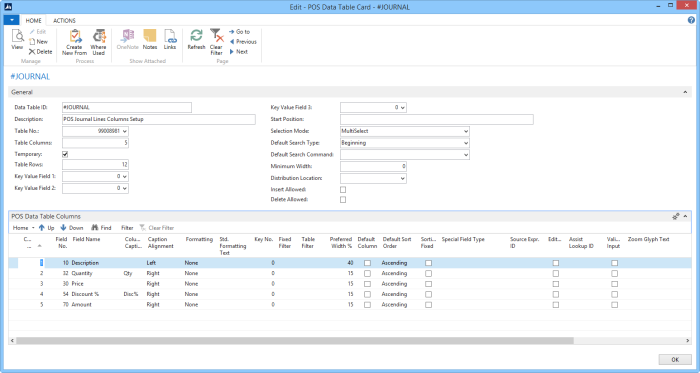This screenshot has height=373, width=700.
Task: Click the Description input field
Action: (159, 119)
